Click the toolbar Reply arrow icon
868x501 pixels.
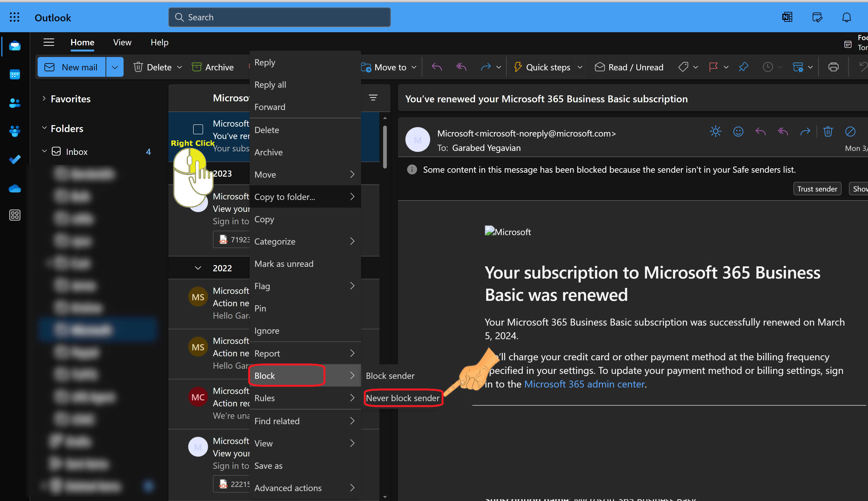click(437, 67)
